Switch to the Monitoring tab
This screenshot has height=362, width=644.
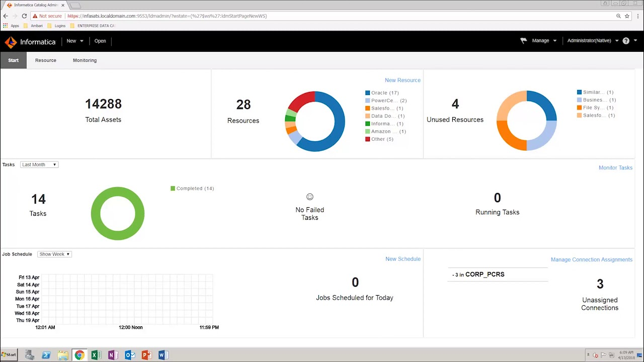[x=85, y=60]
